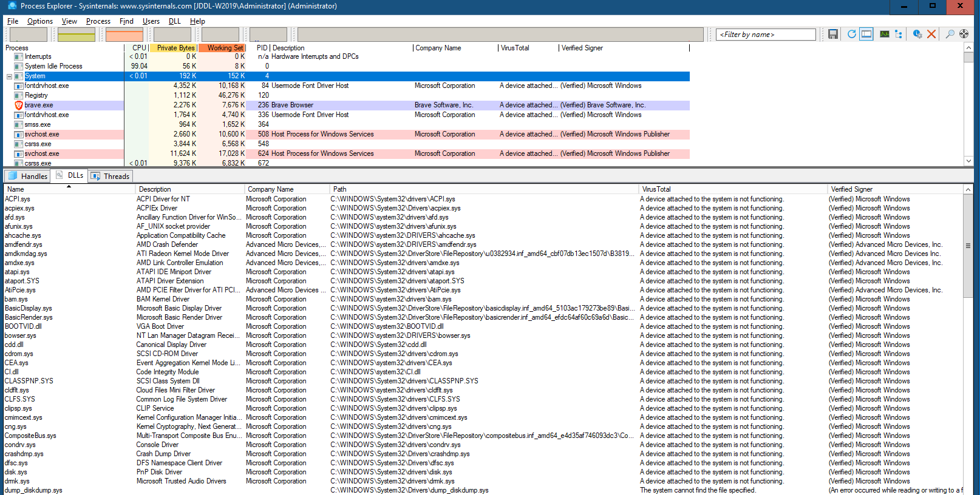Click the red X Kill Process icon

click(931, 35)
